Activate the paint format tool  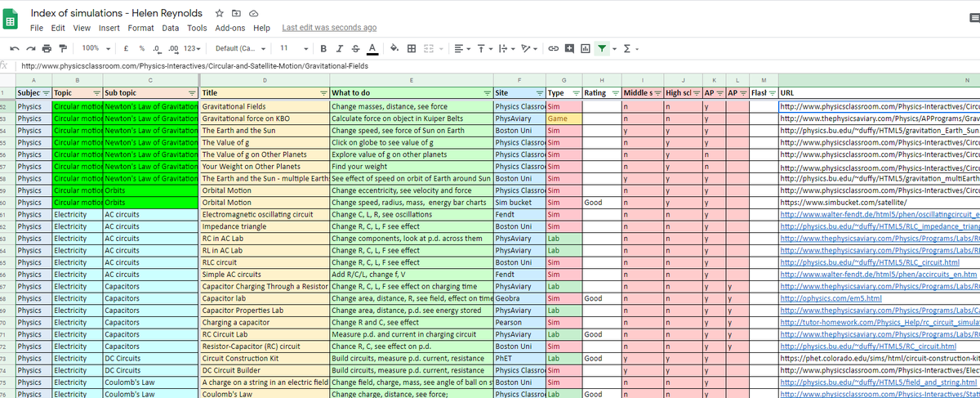61,48
